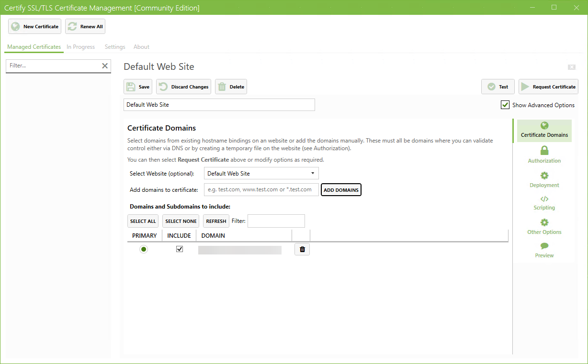Focus the Add domains to certificate field

click(261, 190)
